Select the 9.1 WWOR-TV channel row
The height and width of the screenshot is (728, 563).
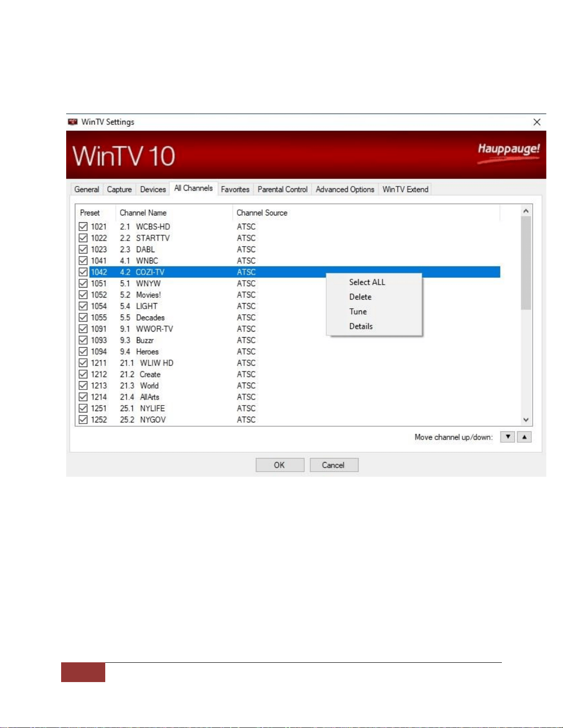288,329
